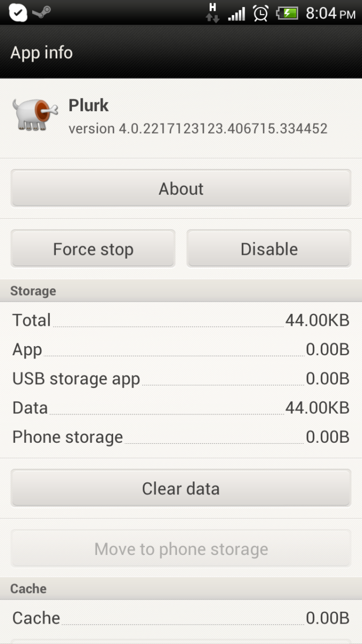Tap the 8:04 PM clock
The height and width of the screenshot is (644, 362).
click(x=330, y=13)
